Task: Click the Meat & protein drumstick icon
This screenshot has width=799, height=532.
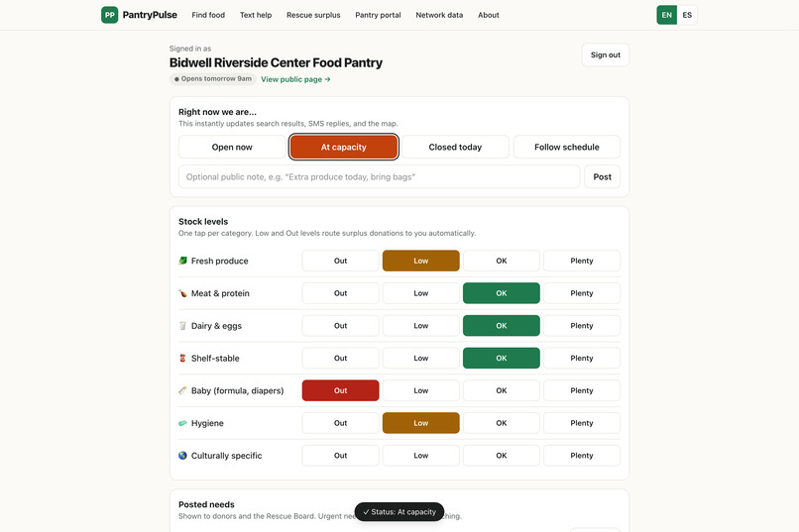Action: [x=183, y=293]
